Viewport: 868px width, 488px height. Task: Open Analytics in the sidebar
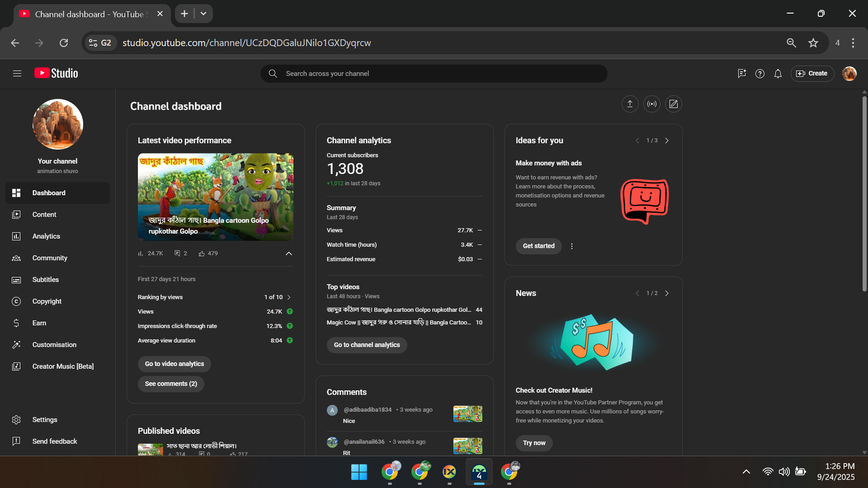coord(46,236)
